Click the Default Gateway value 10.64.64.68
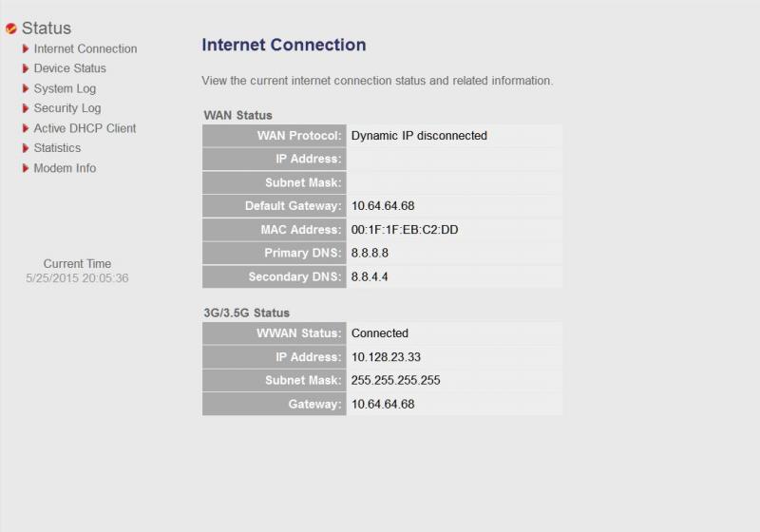 point(383,206)
